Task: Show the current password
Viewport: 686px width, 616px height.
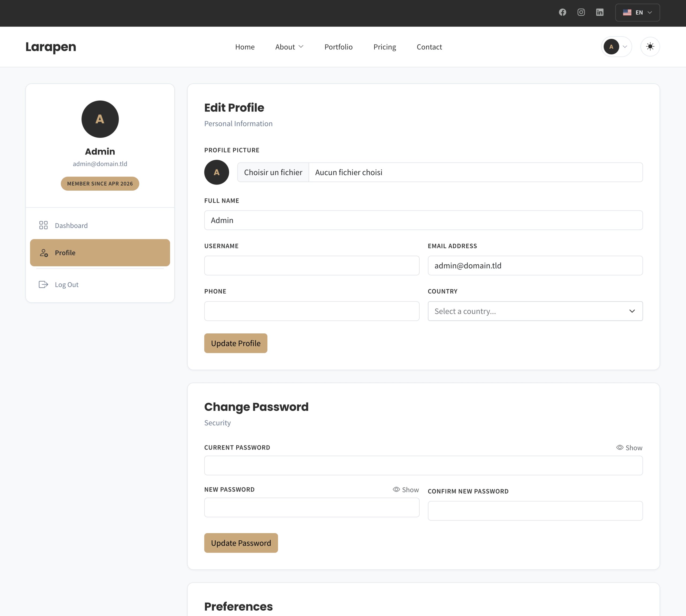Action: coord(629,448)
